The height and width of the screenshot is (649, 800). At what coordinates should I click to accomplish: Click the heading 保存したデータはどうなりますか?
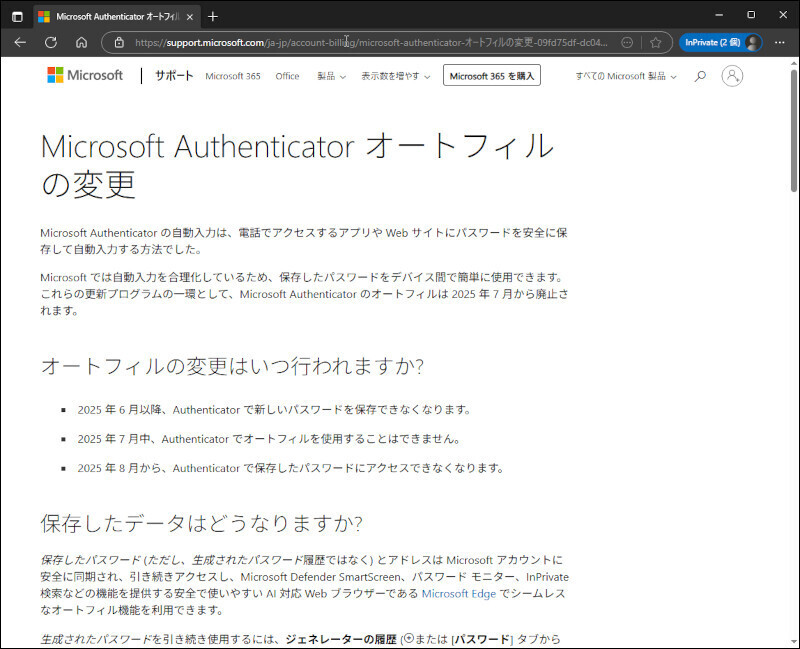point(202,523)
